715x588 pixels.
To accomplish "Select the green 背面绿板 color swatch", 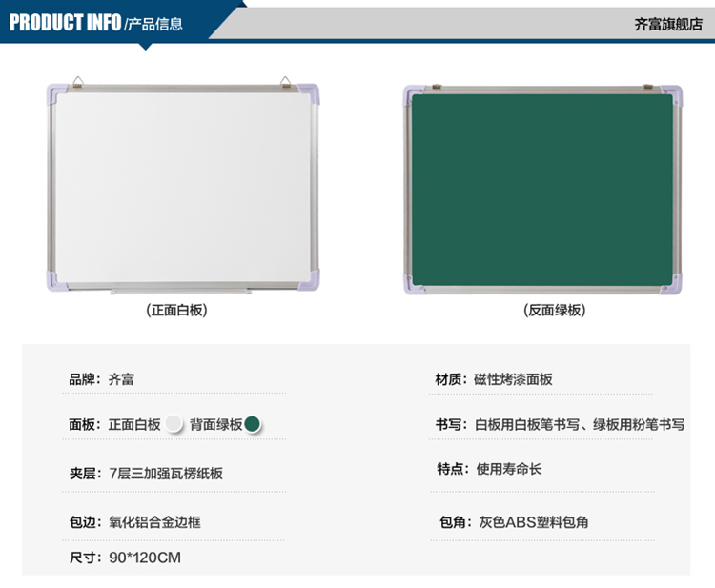I will point(253,424).
